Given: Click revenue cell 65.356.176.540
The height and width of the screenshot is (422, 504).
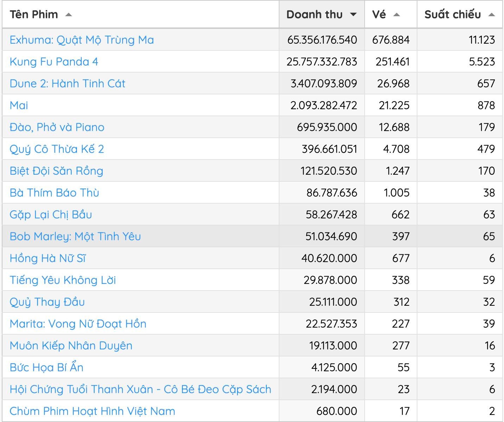Looking at the screenshot, I should 322,40.
